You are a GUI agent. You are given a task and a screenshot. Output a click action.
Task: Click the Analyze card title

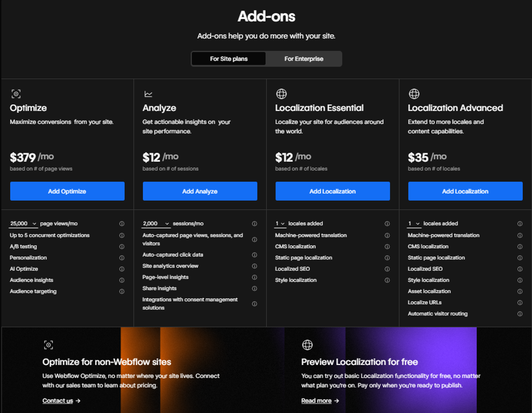coord(159,108)
